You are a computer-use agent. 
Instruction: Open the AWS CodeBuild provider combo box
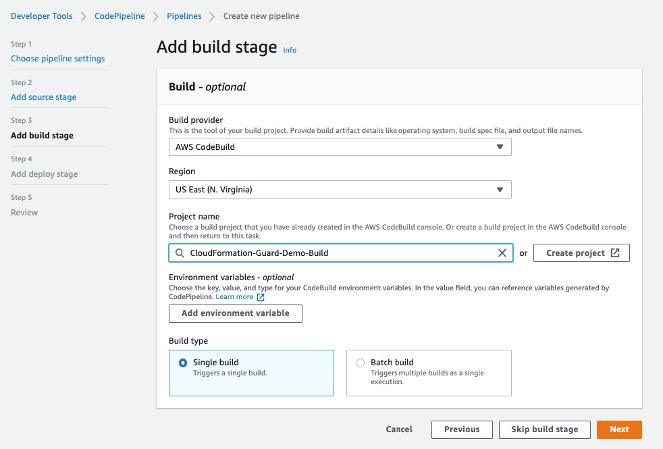pos(340,147)
